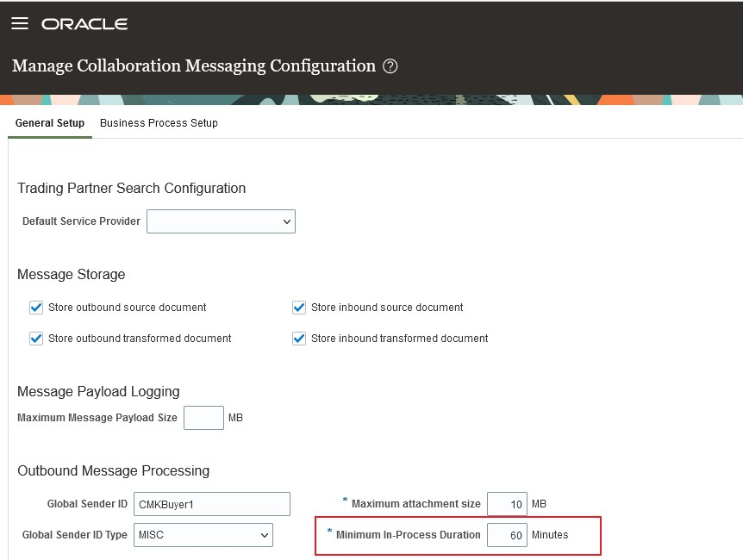Click inside the Maximum Message Payload Size field
743x560 pixels.
(203, 417)
